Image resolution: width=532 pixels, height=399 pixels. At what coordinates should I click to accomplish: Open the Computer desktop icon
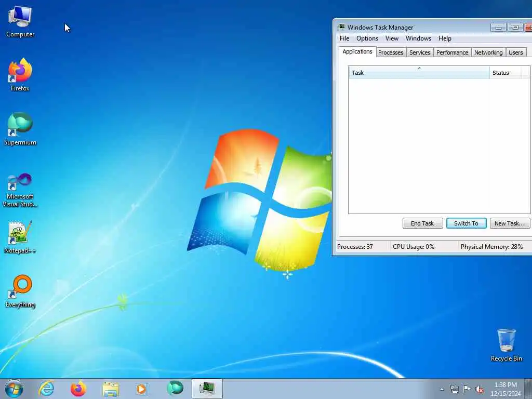click(20, 22)
